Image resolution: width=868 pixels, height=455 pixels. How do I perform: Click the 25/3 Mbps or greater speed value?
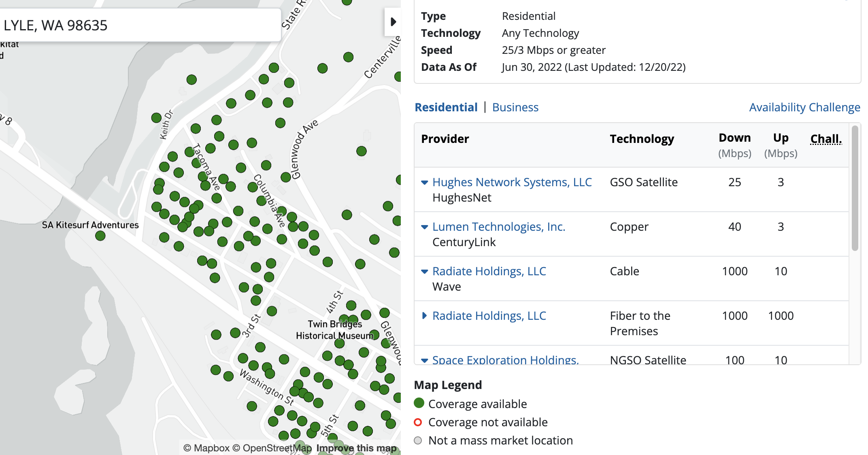coord(554,50)
